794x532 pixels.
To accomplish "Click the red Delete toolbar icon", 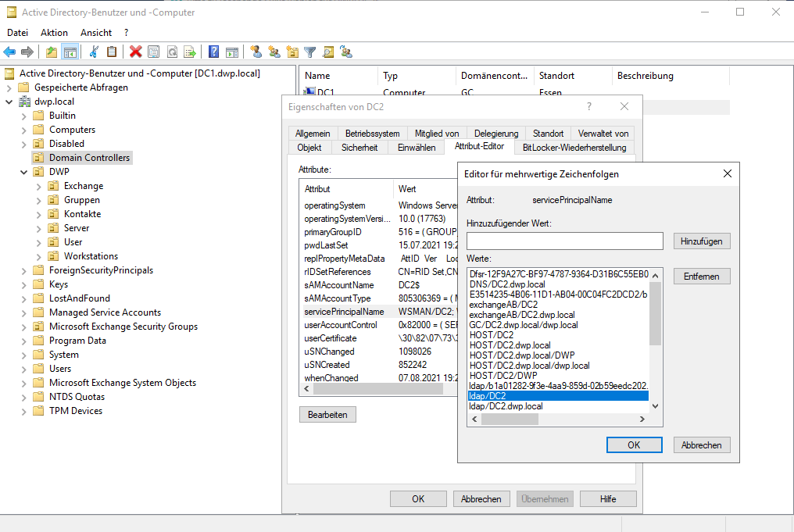I will coord(136,52).
